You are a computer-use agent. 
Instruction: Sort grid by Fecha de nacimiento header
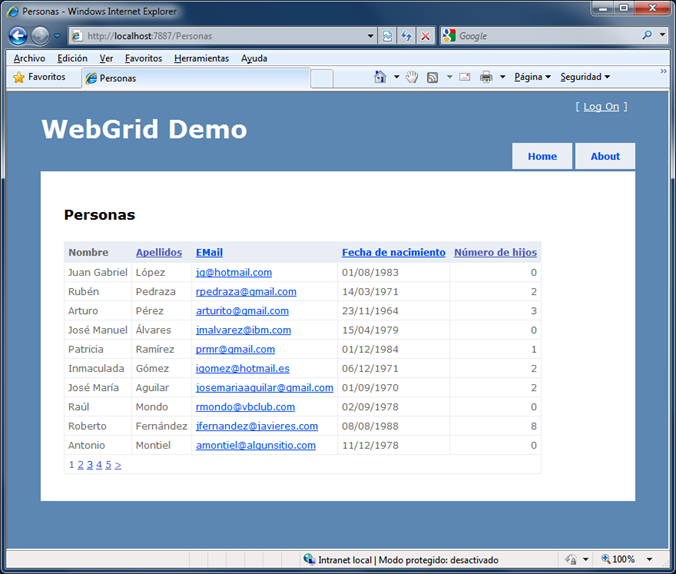pyautogui.click(x=393, y=253)
